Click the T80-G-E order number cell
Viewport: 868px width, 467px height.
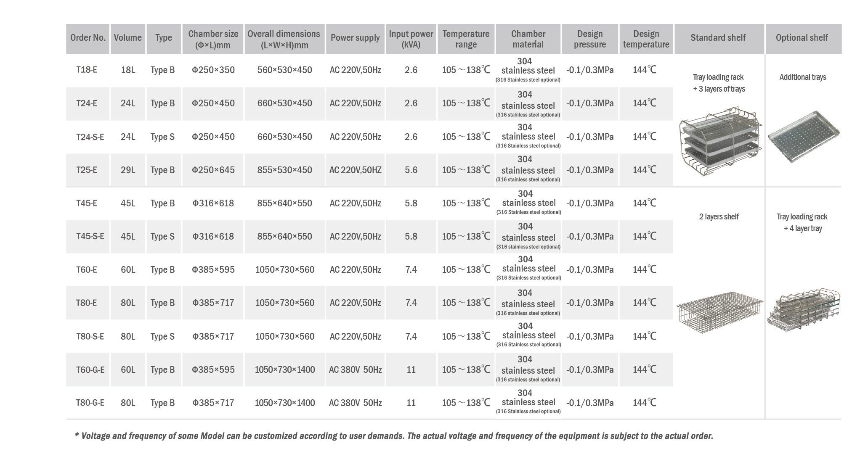[90, 403]
